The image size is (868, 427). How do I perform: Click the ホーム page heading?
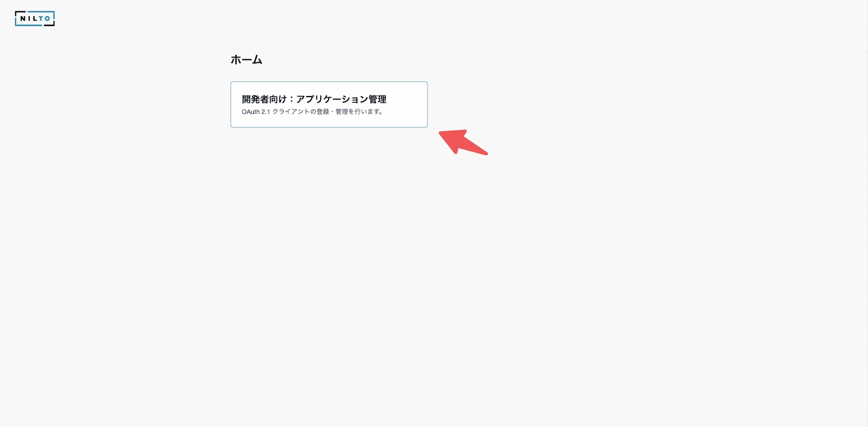click(246, 60)
